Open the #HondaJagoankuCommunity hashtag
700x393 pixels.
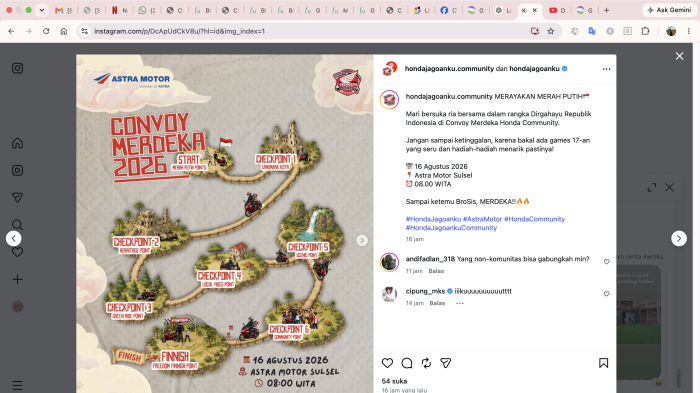coord(451,228)
